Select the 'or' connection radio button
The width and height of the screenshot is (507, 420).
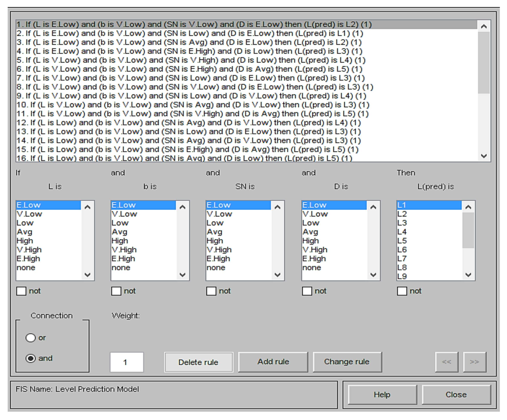[x=31, y=338]
